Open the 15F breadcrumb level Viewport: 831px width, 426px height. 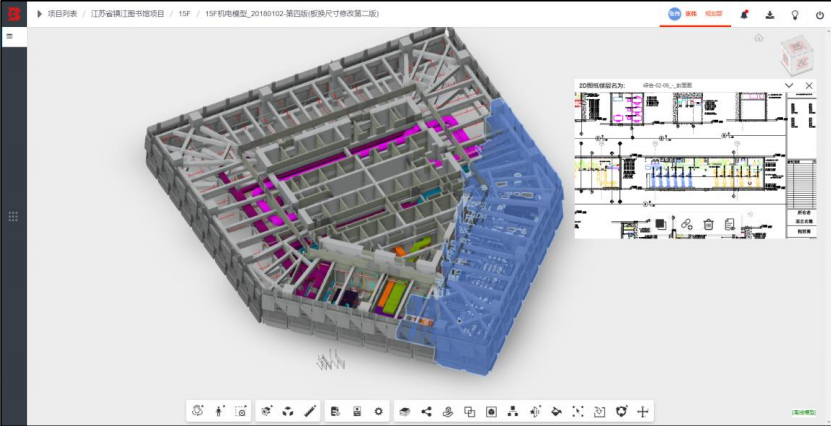(x=184, y=14)
